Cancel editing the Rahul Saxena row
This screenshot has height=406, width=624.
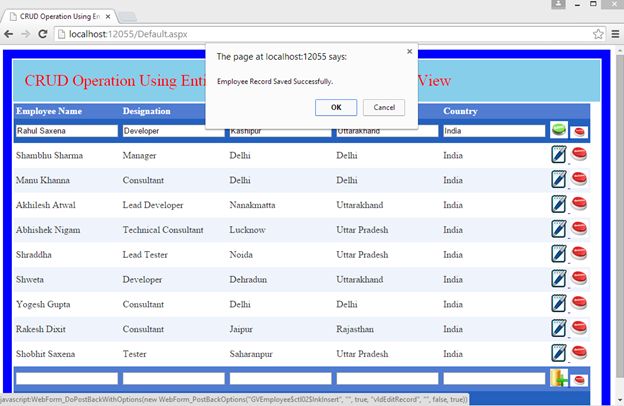point(579,132)
